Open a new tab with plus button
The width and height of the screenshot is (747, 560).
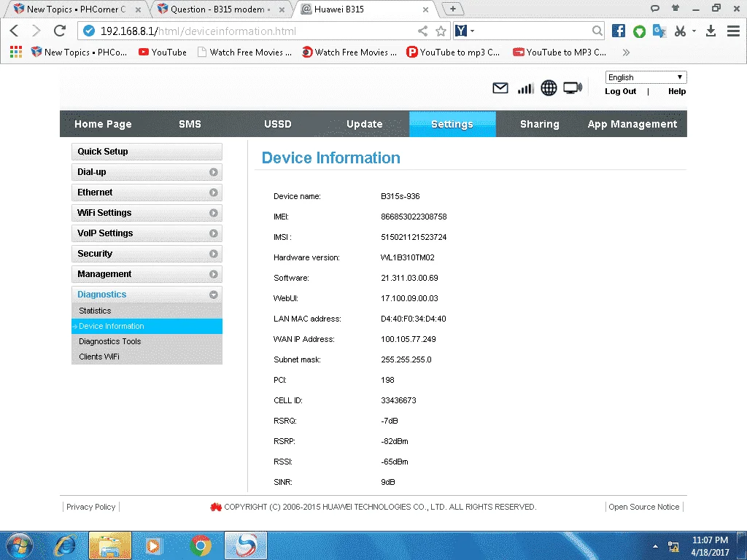click(452, 9)
